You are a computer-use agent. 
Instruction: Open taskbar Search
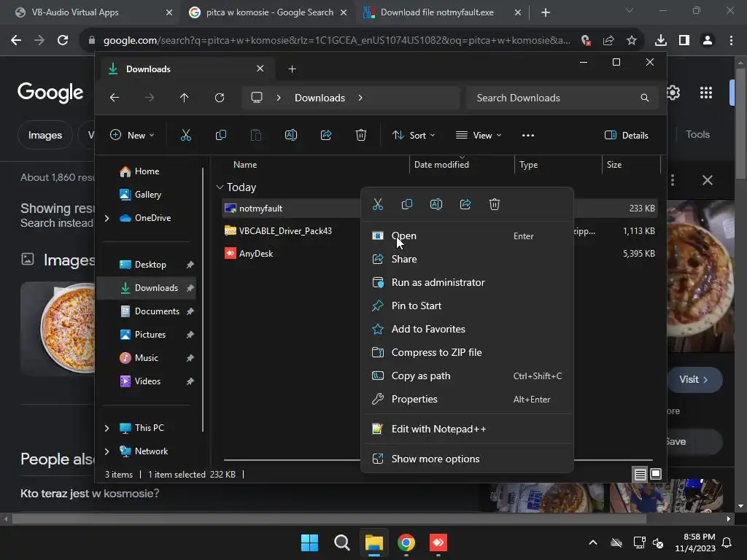(x=341, y=542)
